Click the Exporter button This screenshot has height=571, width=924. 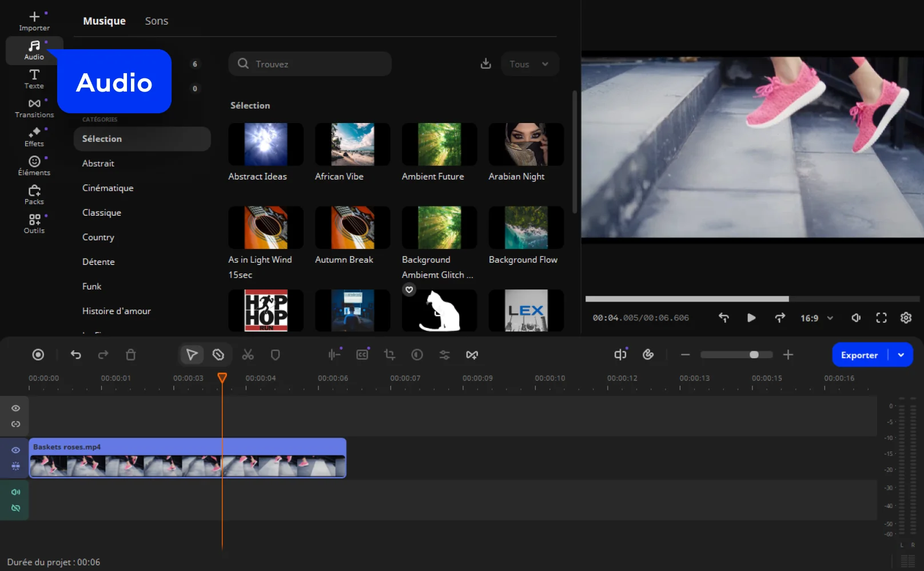click(859, 355)
